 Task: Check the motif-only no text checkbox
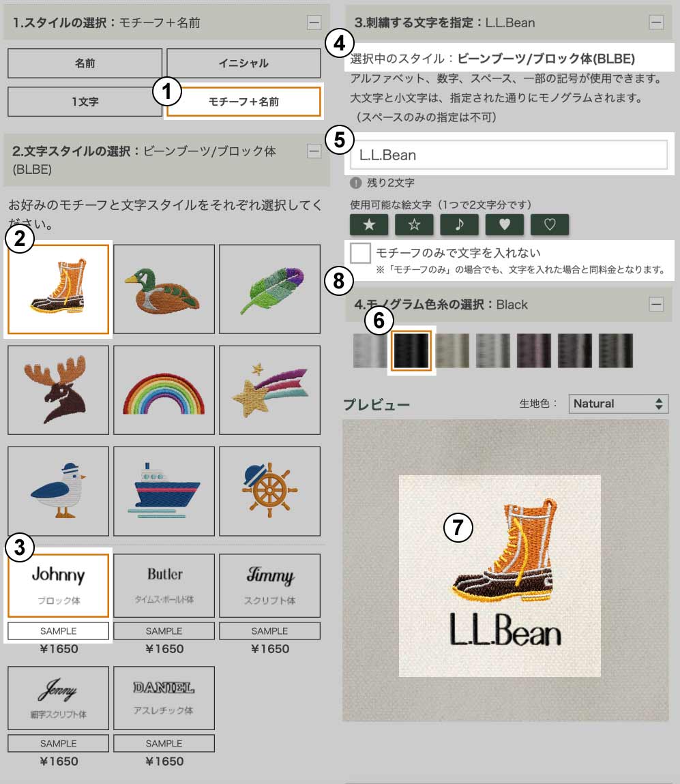click(360, 253)
